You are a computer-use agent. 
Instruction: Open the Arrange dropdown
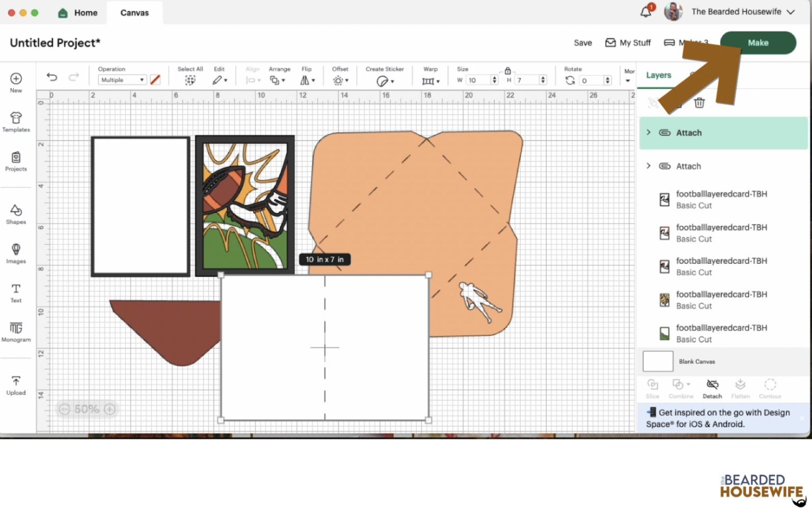(279, 80)
